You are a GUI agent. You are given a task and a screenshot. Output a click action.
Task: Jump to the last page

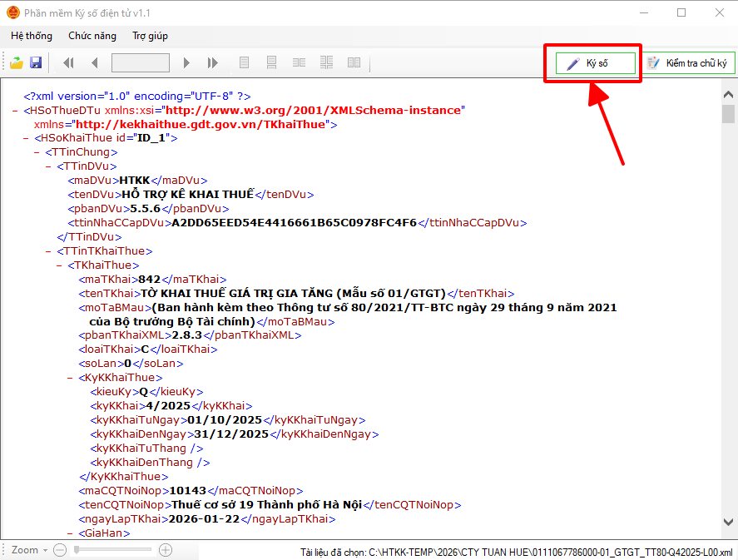coord(212,63)
